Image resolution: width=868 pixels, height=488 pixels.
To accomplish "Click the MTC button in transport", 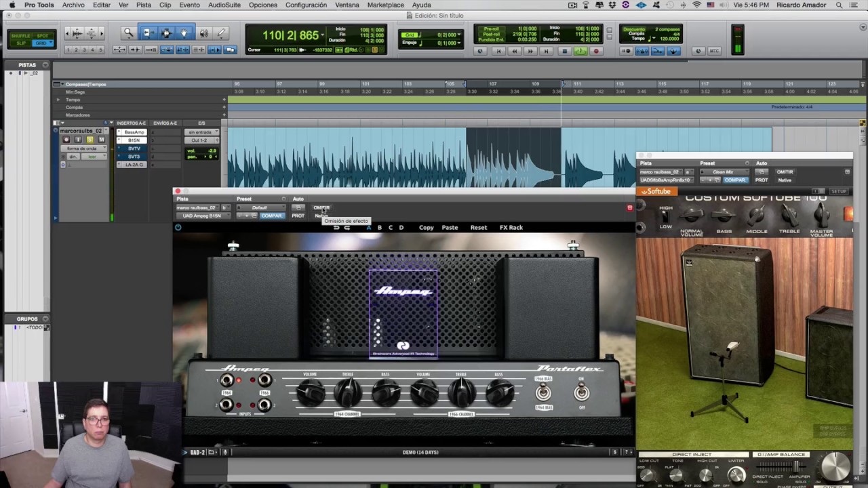I will [714, 51].
